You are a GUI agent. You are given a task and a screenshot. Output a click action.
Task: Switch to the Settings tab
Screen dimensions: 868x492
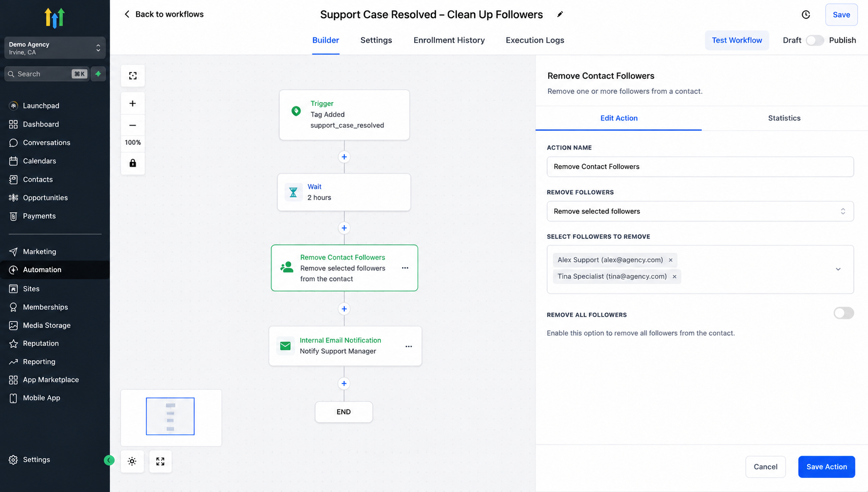click(376, 40)
